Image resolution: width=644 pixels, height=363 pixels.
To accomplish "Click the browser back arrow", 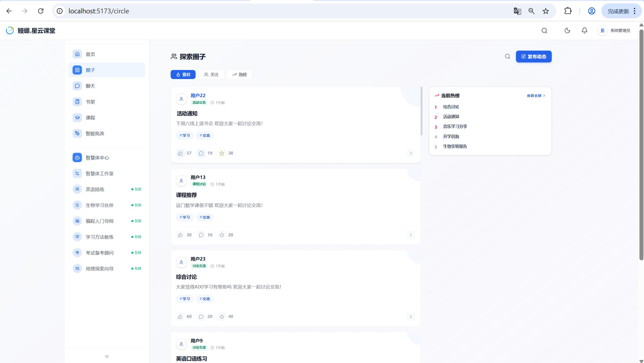I will 9,11.
